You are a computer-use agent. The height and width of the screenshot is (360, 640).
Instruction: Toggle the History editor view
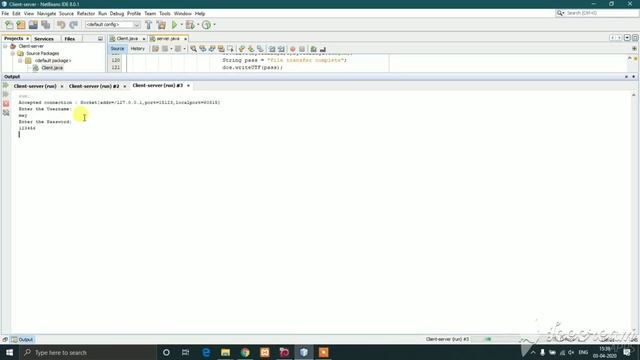pyautogui.click(x=138, y=49)
